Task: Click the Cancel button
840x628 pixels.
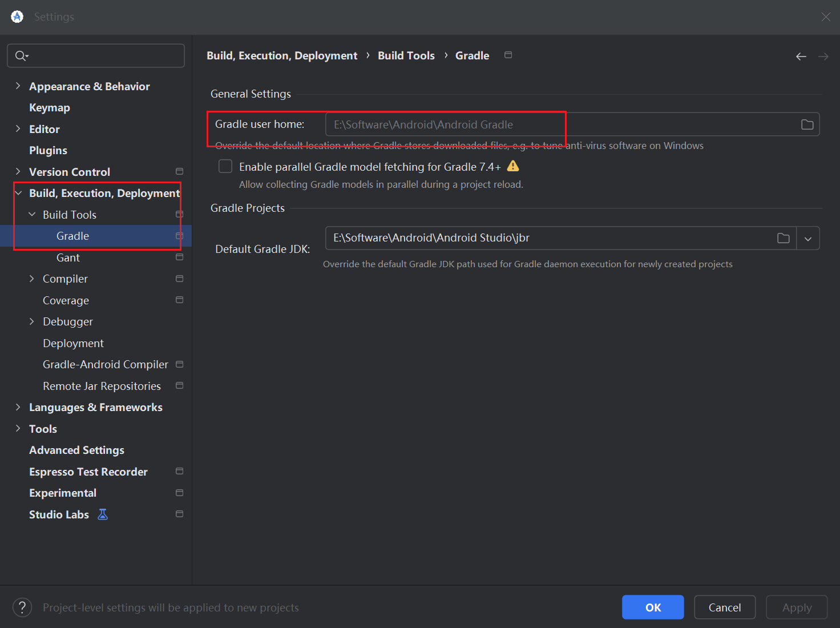Action: (x=725, y=607)
